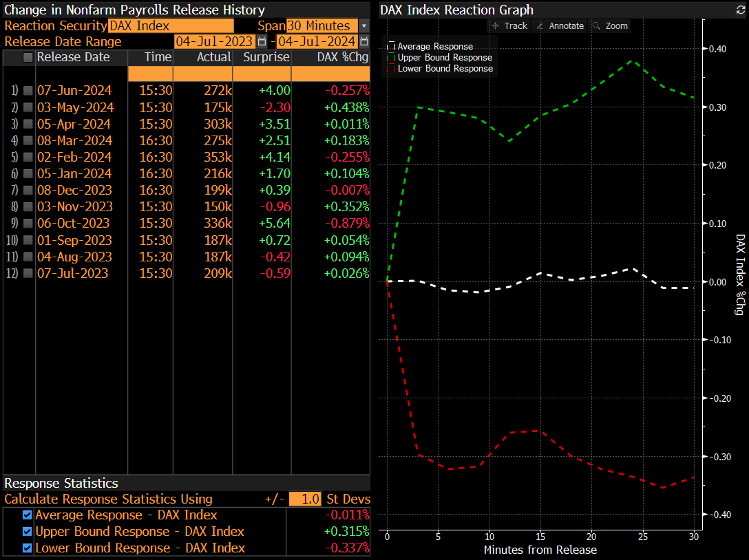
Task: Sort by the Release Date column header
Action: (x=74, y=57)
